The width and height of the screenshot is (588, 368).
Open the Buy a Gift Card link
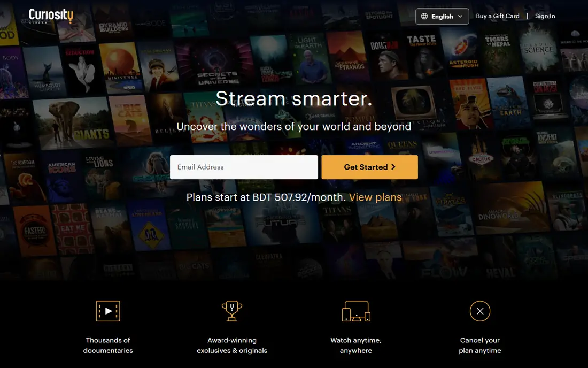[x=498, y=16]
